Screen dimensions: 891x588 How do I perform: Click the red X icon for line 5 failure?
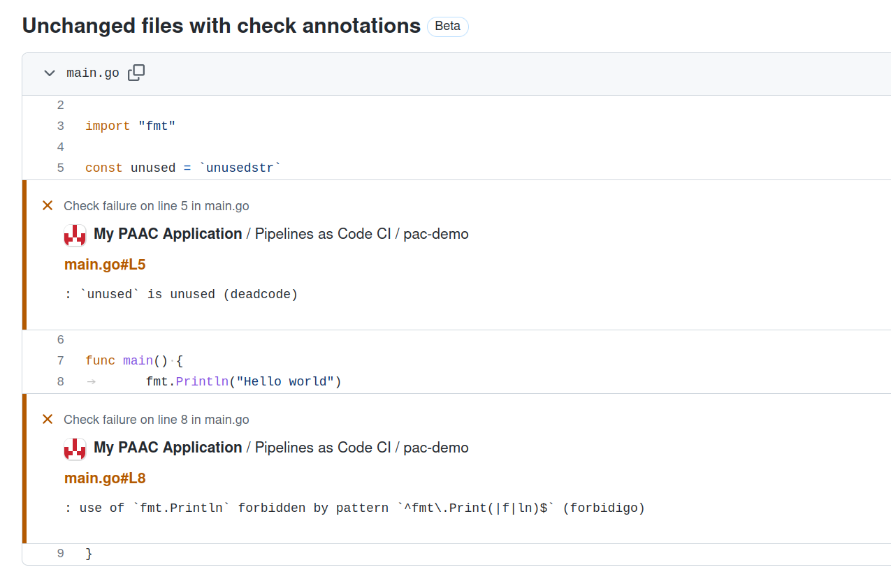(47, 205)
